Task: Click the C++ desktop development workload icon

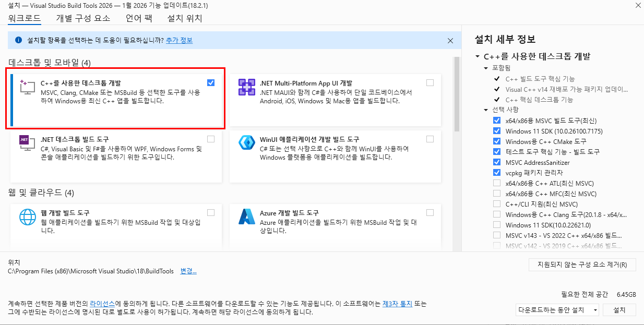Action: (x=27, y=87)
